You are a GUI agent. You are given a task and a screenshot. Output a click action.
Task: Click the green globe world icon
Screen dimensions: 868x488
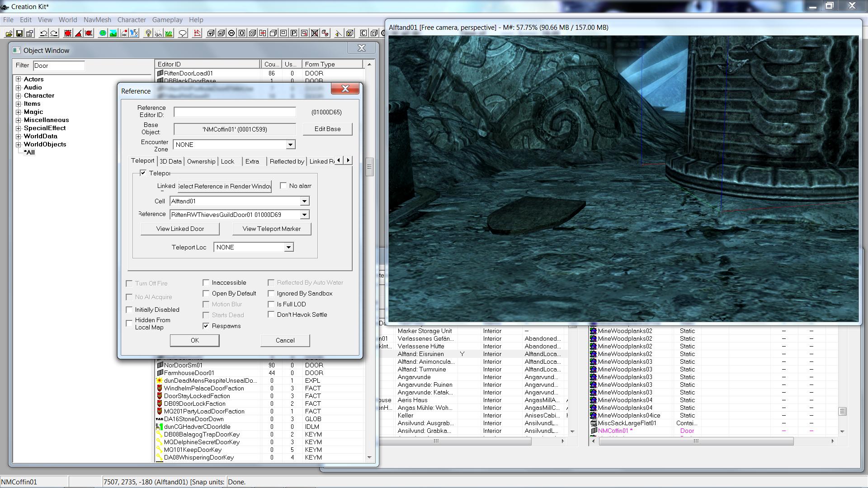coord(103,33)
